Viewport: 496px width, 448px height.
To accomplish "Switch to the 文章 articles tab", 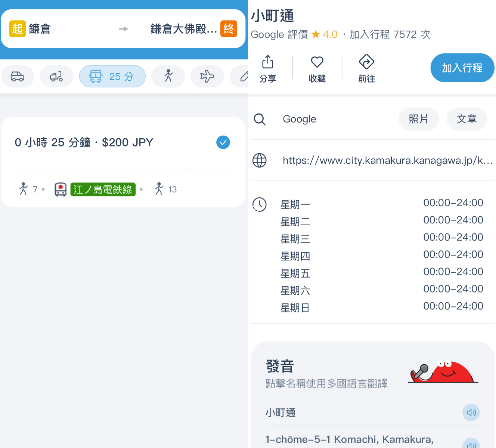I will click(x=466, y=119).
